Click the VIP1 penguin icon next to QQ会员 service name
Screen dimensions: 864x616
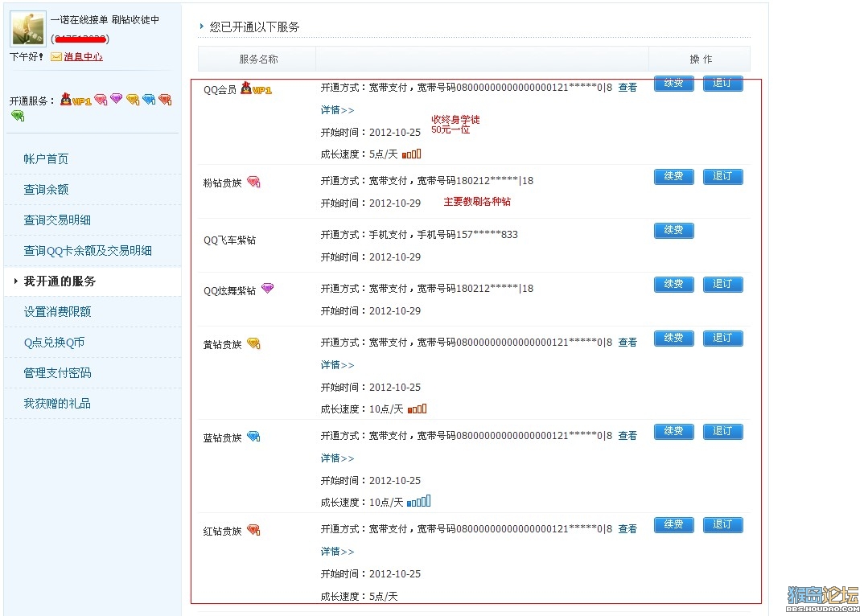pyautogui.click(x=257, y=88)
